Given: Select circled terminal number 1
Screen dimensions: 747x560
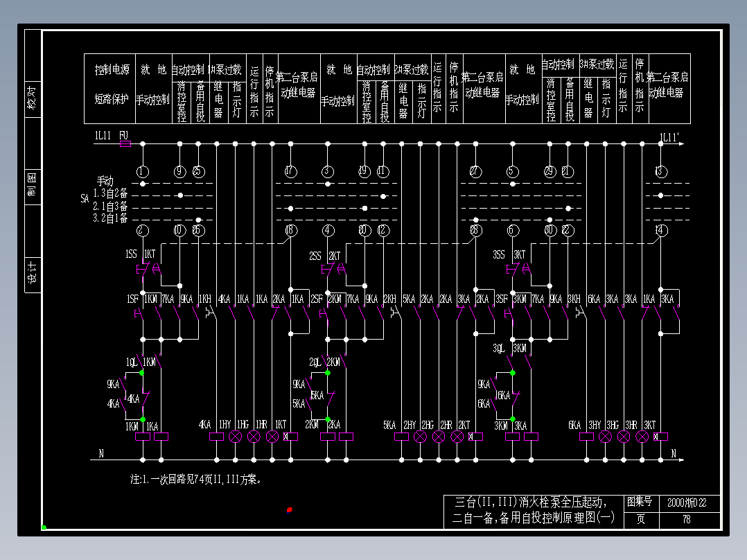Looking at the screenshot, I should coord(143,172).
